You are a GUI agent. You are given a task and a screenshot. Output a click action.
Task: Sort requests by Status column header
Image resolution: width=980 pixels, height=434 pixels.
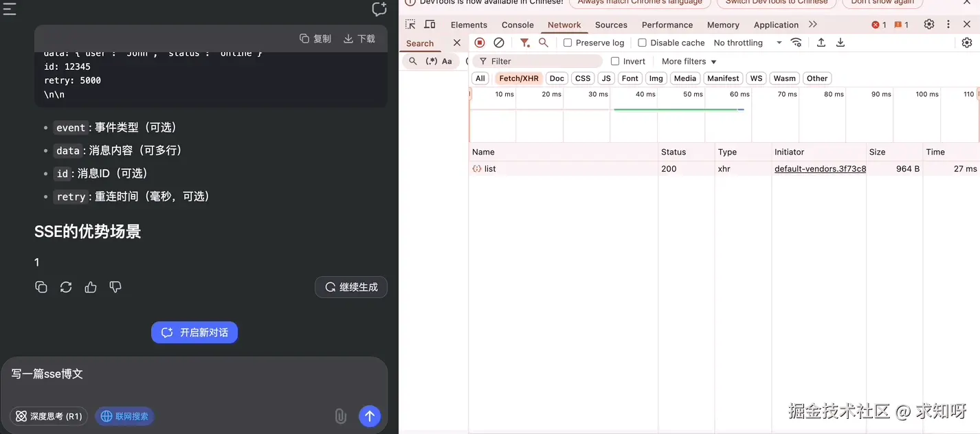[686, 152]
